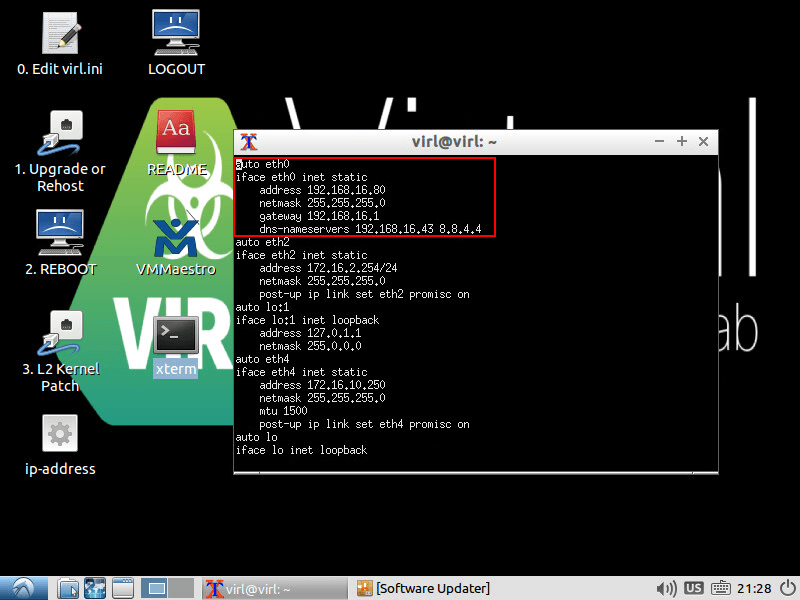Activate the 'virl@virl: ~' taskbar entry

pos(274,589)
